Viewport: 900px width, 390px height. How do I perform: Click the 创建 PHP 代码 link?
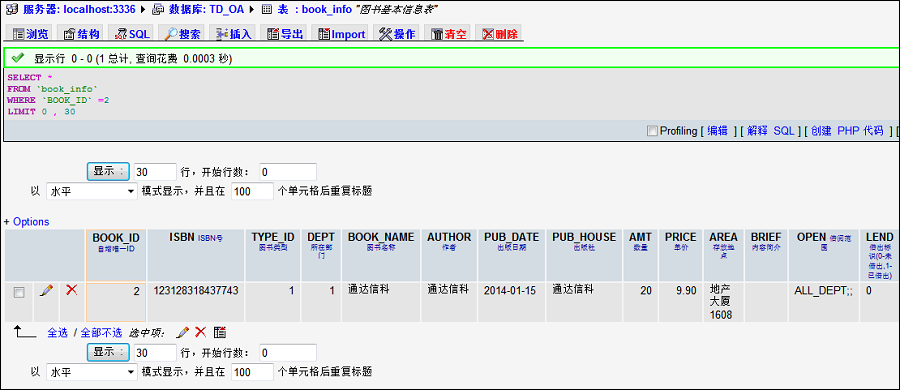pyautogui.click(x=847, y=131)
